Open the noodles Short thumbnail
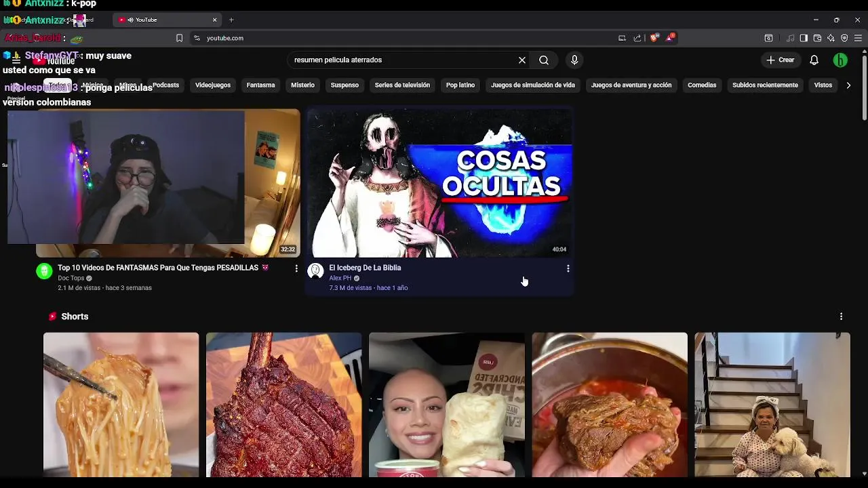 [121, 405]
